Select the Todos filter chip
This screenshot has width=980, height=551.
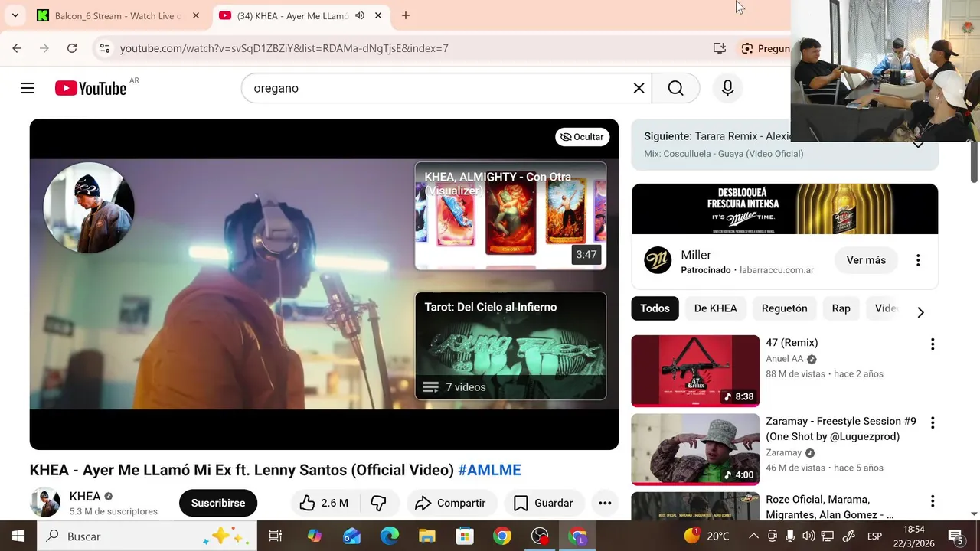655,308
